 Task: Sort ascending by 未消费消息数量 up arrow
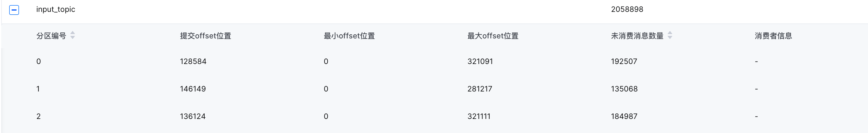point(670,32)
